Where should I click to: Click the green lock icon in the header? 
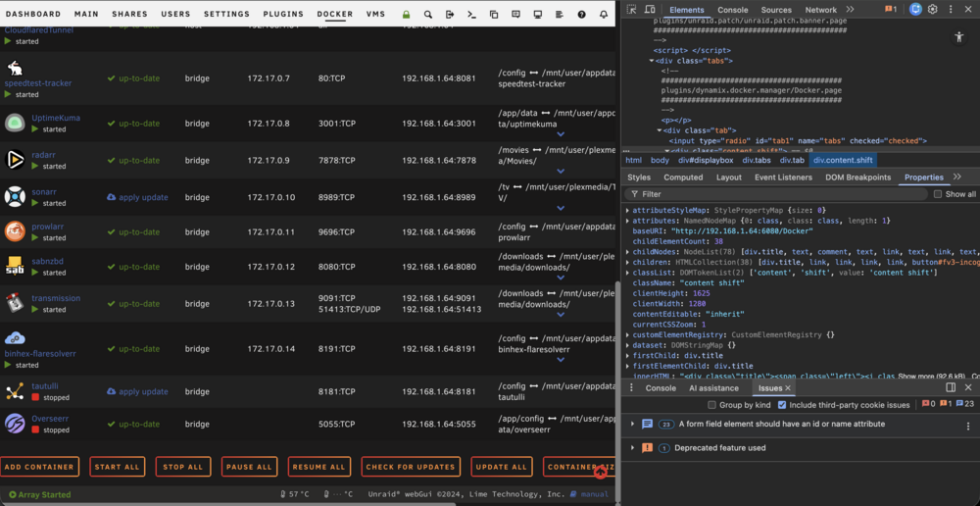(407, 14)
